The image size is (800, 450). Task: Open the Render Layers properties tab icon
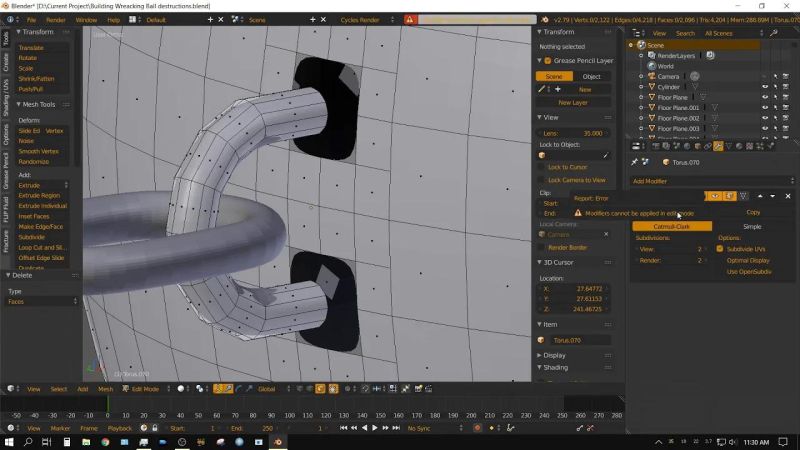tap(666, 146)
